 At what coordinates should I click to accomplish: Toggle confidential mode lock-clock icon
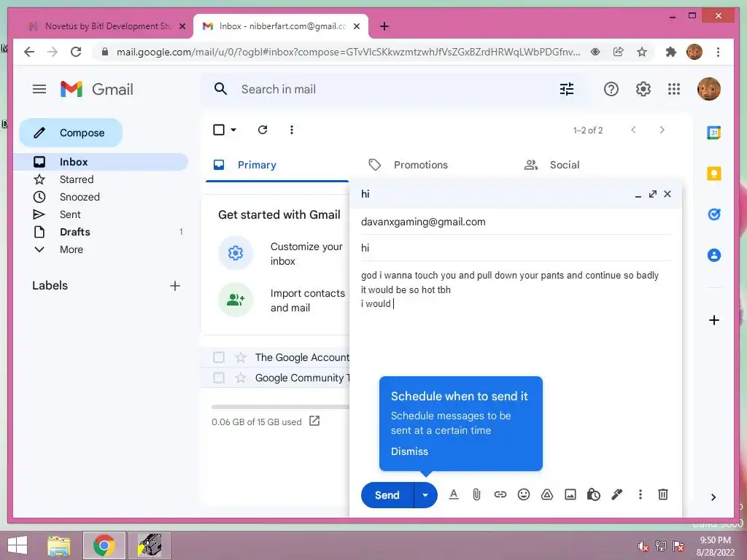tap(593, 495)
